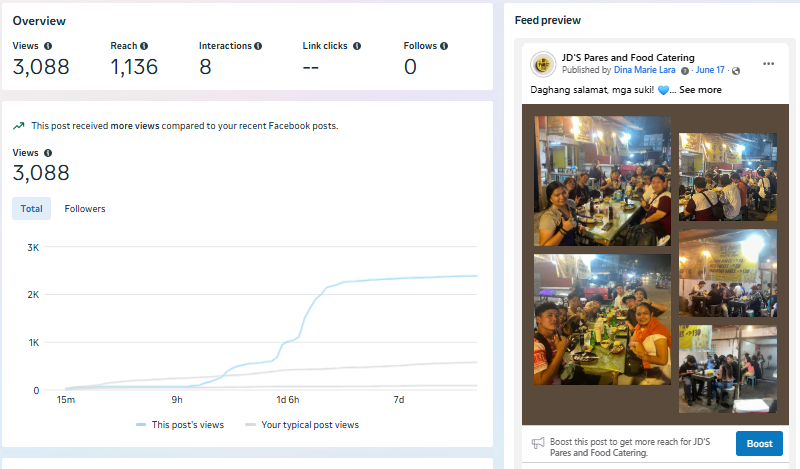Click the megaphone boost icon
Screen dimensions: 800x469
[x=538, y=442]
